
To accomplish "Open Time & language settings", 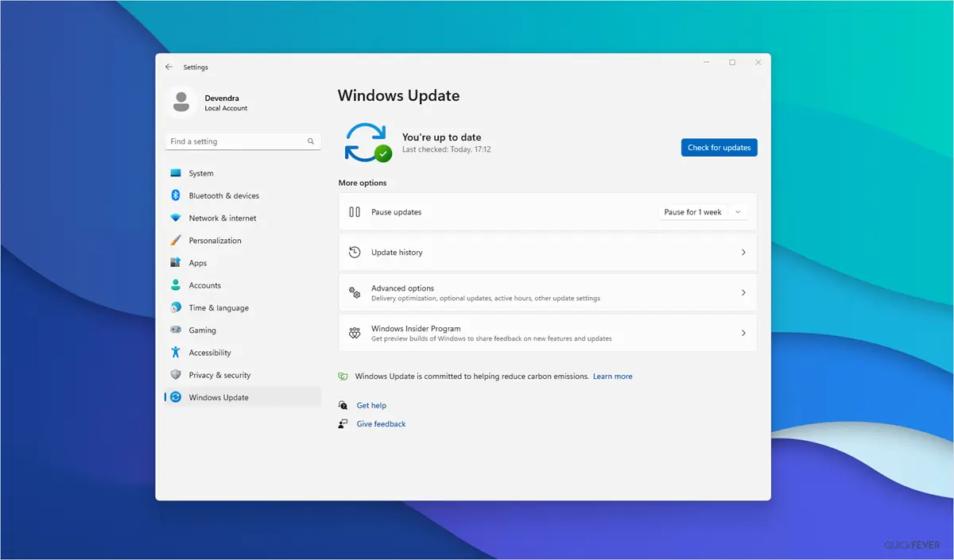I will 242,307.
